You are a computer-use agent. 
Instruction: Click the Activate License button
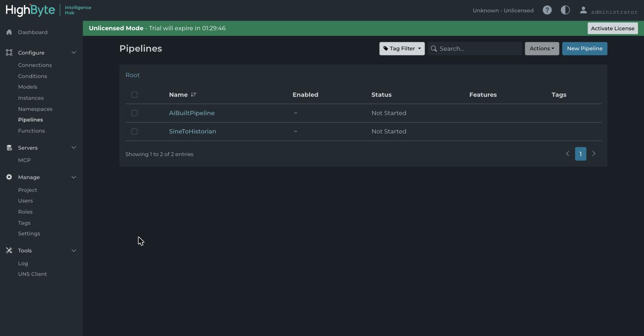coord(612,28)
